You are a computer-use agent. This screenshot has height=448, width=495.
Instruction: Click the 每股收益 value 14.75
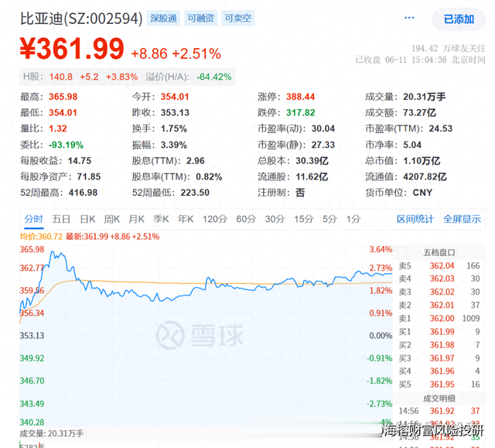click(79, 161)
